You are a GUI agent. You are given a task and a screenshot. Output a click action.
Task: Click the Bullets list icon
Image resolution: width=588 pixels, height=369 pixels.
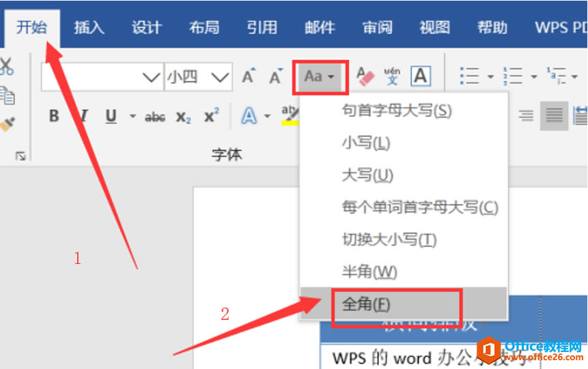coord(469,76)
